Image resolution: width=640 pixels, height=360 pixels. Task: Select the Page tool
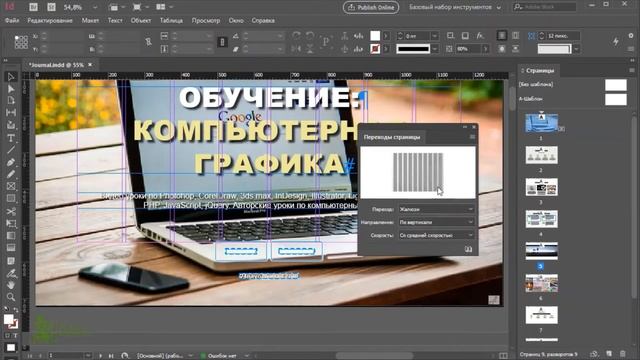[x=11, y=100]
